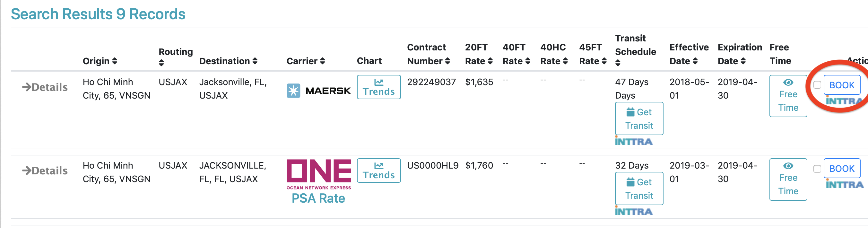Expand Details for the Maersk row
Image resolution: width=868 pixels, height=228 pixels.
pos(45,87)
